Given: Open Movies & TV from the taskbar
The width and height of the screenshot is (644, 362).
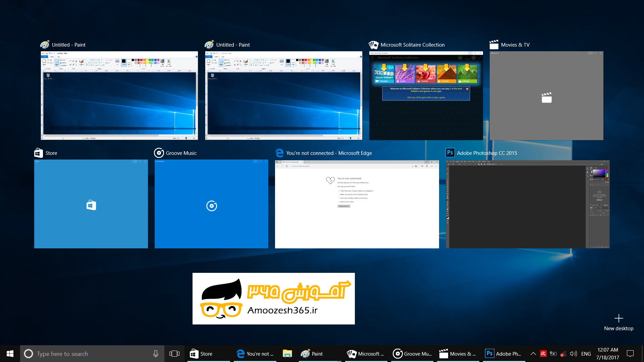Looking at the screenshot, I should [x=458, y=354].
